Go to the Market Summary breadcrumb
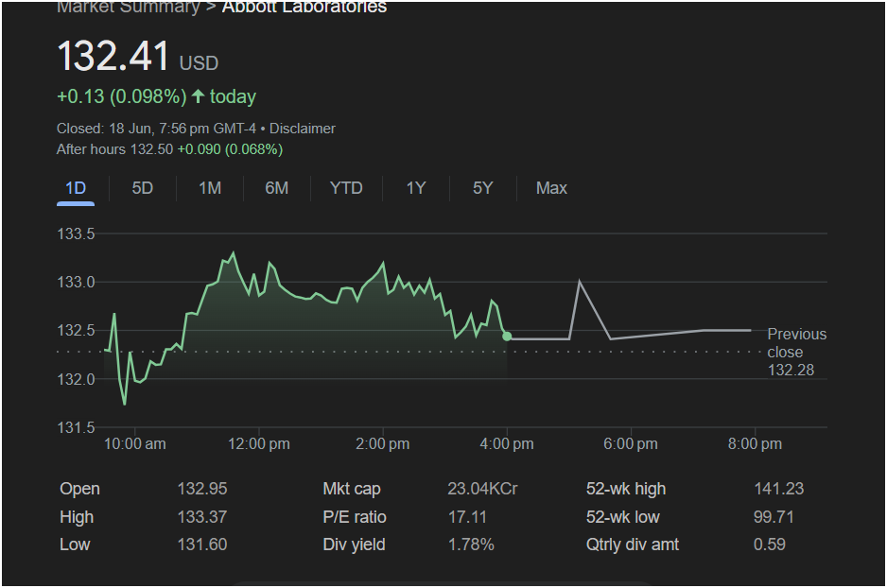This screenshot has height=588, width=887. pyautogui.click(x=129, y=8)
